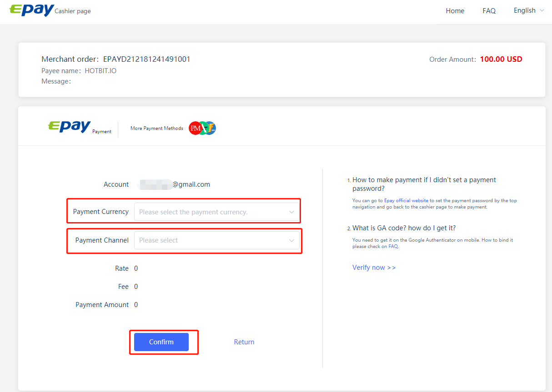Click the Return link

click(x=244, y=342)
